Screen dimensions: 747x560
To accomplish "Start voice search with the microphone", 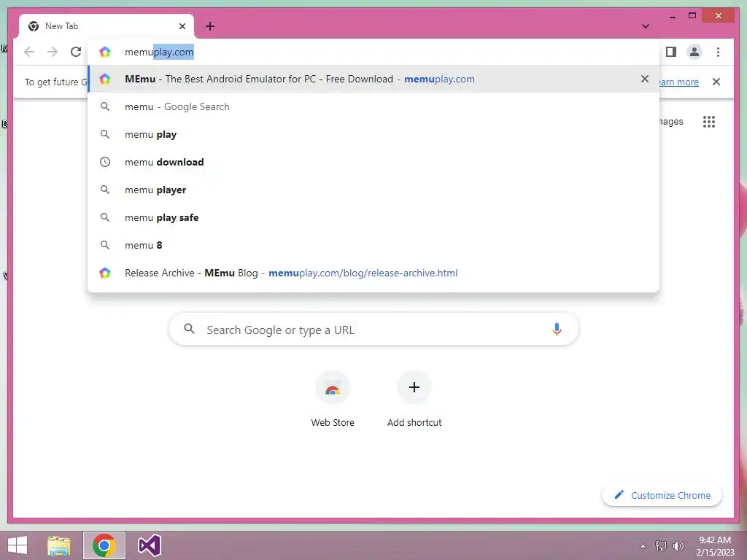I will pos(557,330).
